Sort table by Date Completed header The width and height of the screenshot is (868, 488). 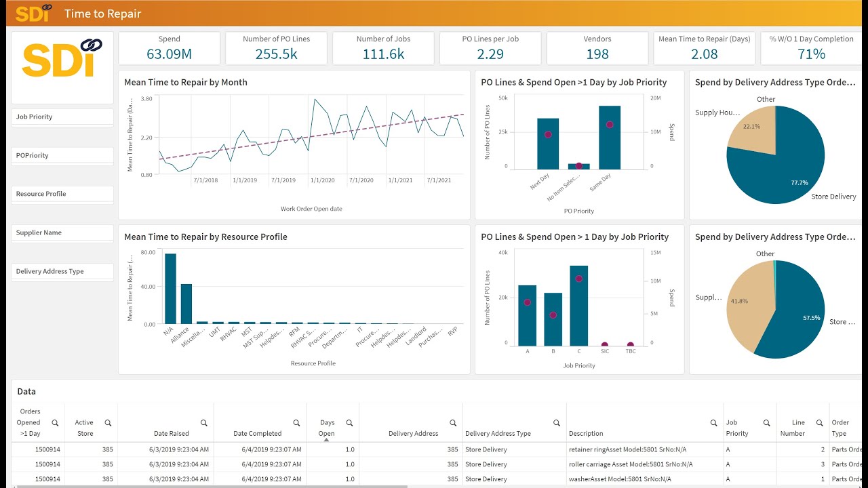click(x=257, y=434)
